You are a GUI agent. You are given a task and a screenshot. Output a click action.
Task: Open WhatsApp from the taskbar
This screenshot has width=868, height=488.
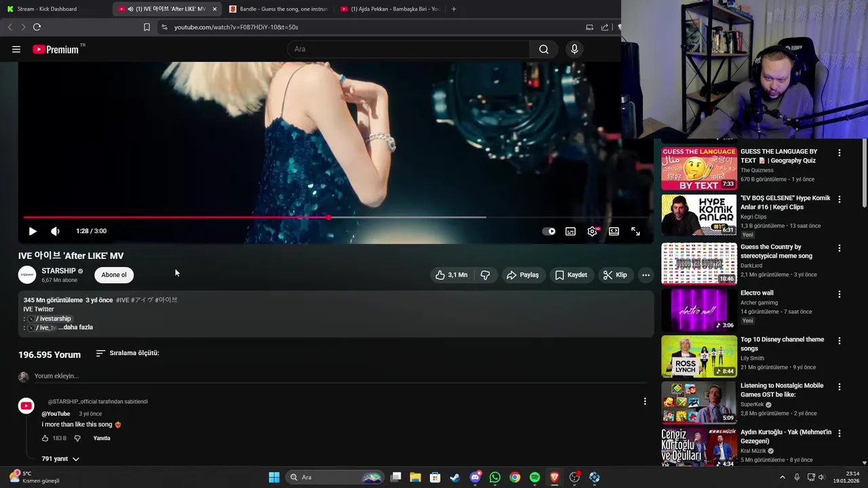tap(495, 477)
